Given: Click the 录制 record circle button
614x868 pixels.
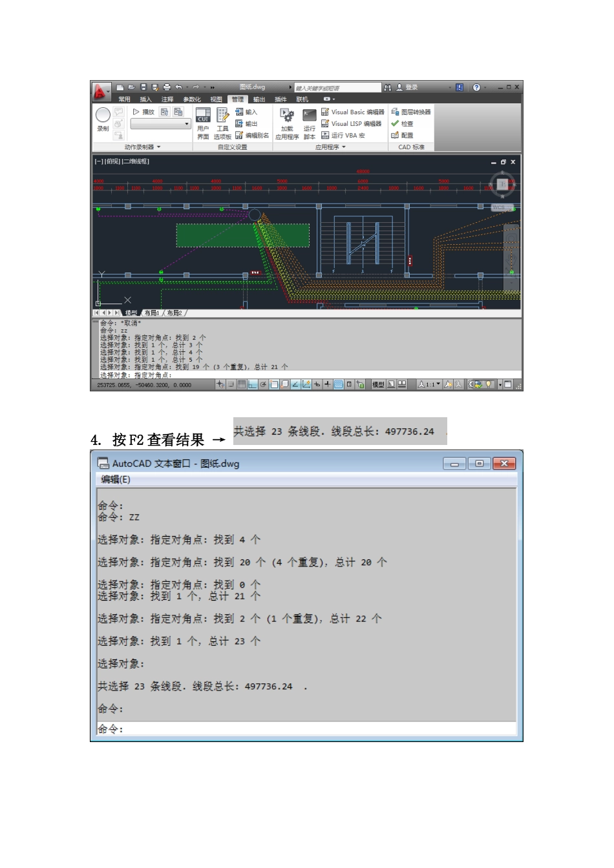Looking at the screenshot, I should tap(103, 115).
